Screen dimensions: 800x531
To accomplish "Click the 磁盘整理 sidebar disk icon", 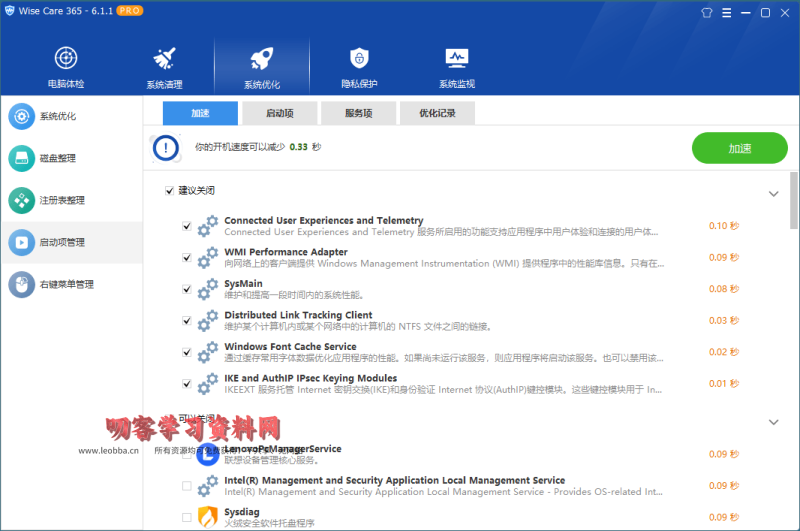I will (x=21, y=158).
